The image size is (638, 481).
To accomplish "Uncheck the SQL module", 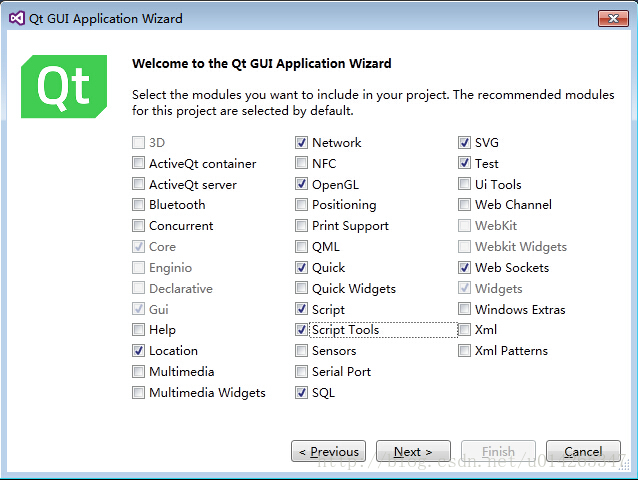I will tap(301, 392).
